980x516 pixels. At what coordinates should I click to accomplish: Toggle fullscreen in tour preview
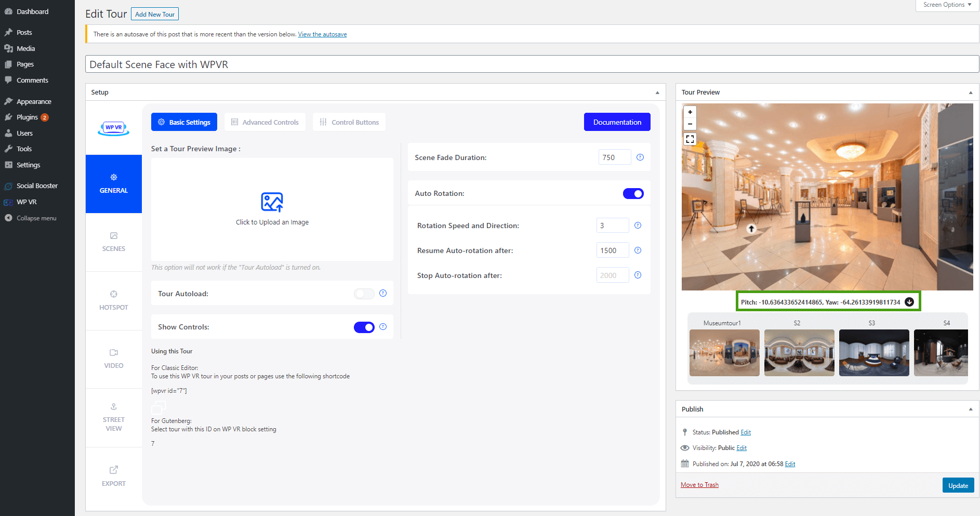pos(690,139)
